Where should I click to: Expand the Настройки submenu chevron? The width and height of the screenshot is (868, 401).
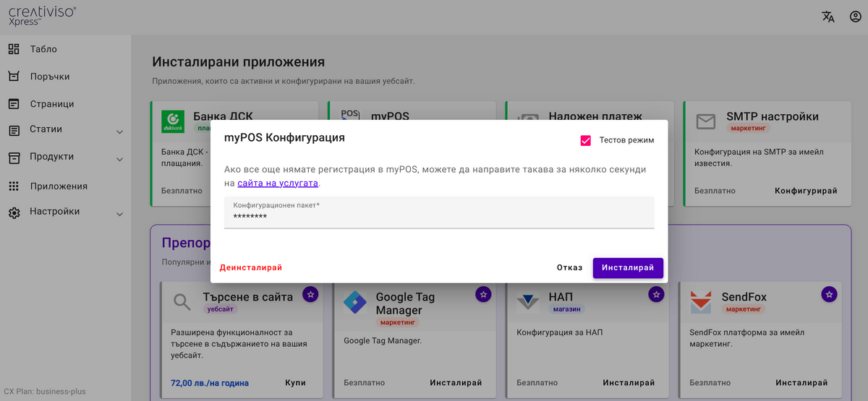tap(119, 215)
